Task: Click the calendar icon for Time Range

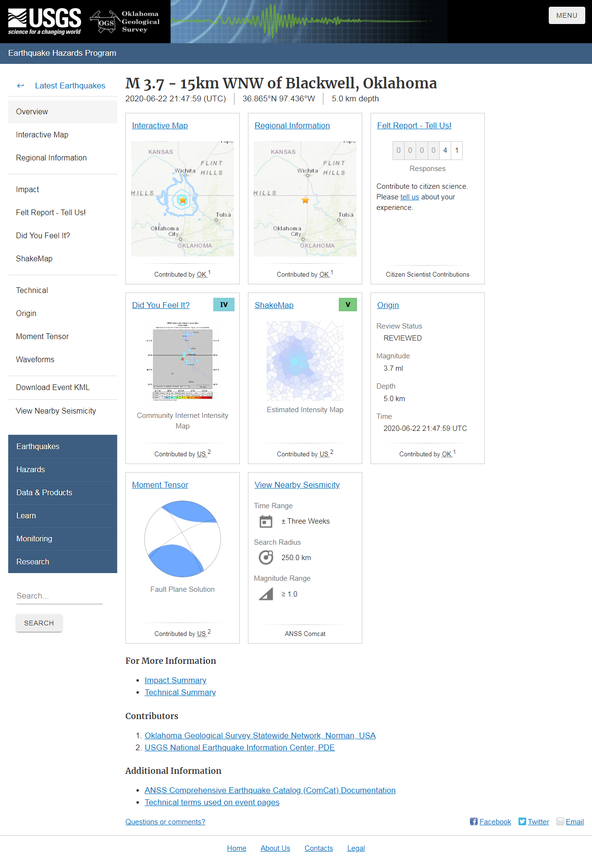Action: [266, 521]
